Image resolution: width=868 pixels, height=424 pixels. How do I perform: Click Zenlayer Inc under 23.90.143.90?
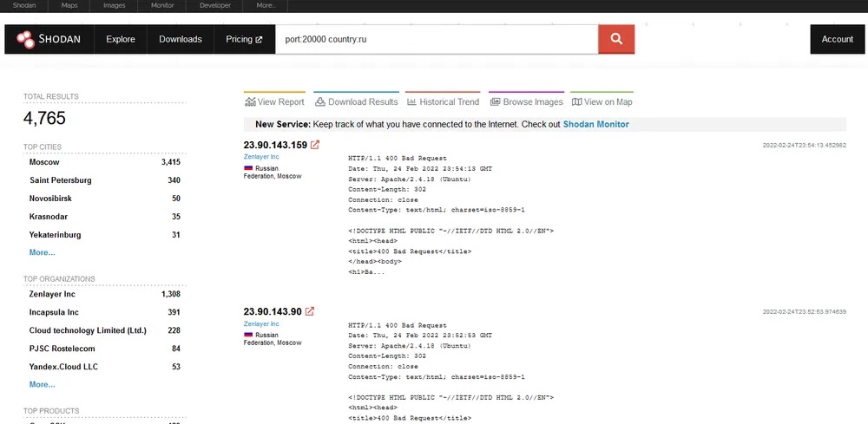pos(261,324)
